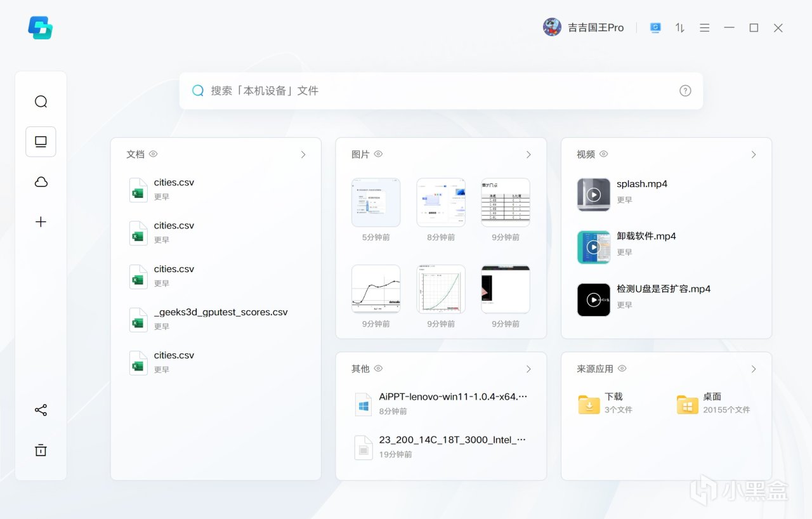Click the file name starting with 23_200_14C_18T
Screen dimensions: 812x519
coord(453,440)
